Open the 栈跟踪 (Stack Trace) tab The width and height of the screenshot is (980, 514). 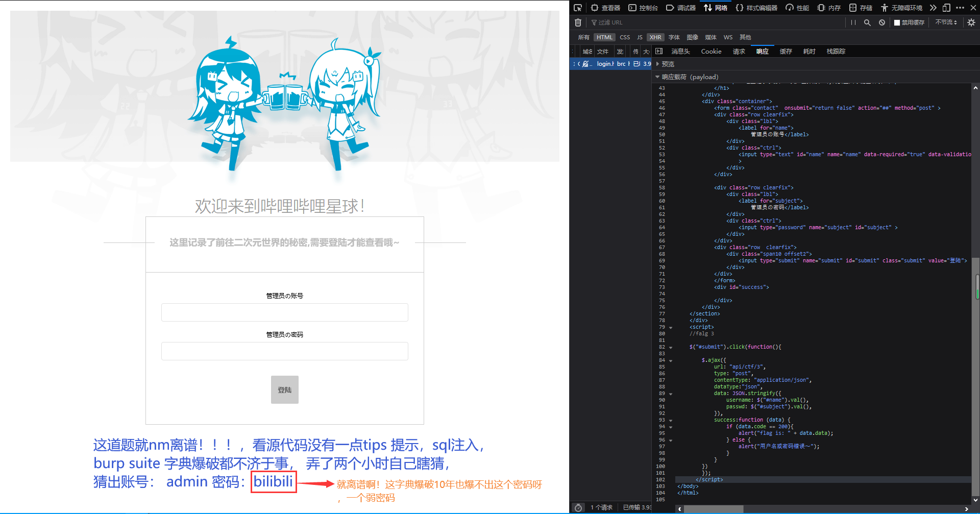[x=836, y=52]
